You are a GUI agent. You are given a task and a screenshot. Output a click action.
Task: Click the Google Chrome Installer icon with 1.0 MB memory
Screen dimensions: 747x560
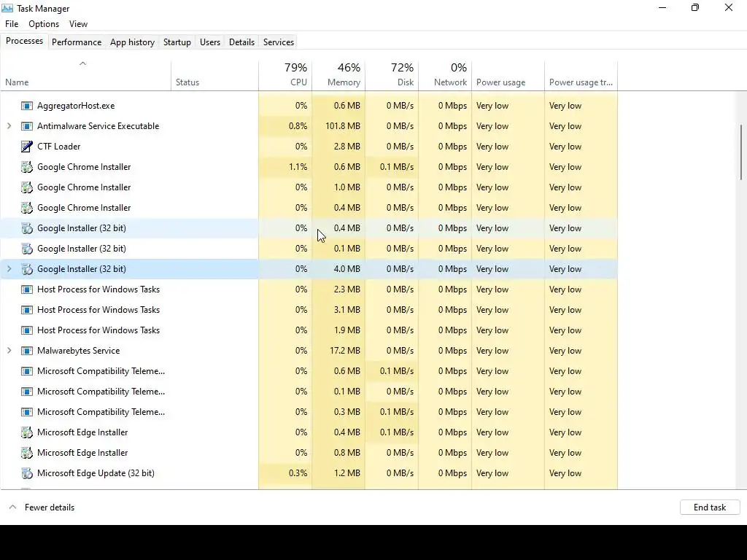[27, 187]
